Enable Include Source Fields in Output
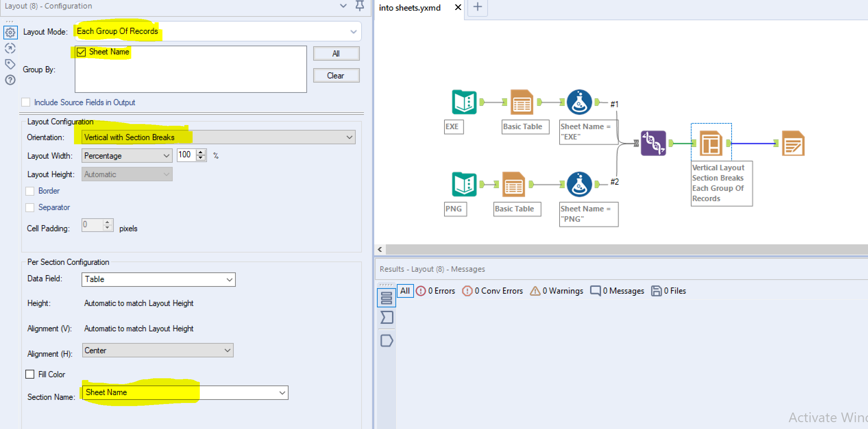The height and width of the screenshot is (429, 868). click(x=26, y=102)
